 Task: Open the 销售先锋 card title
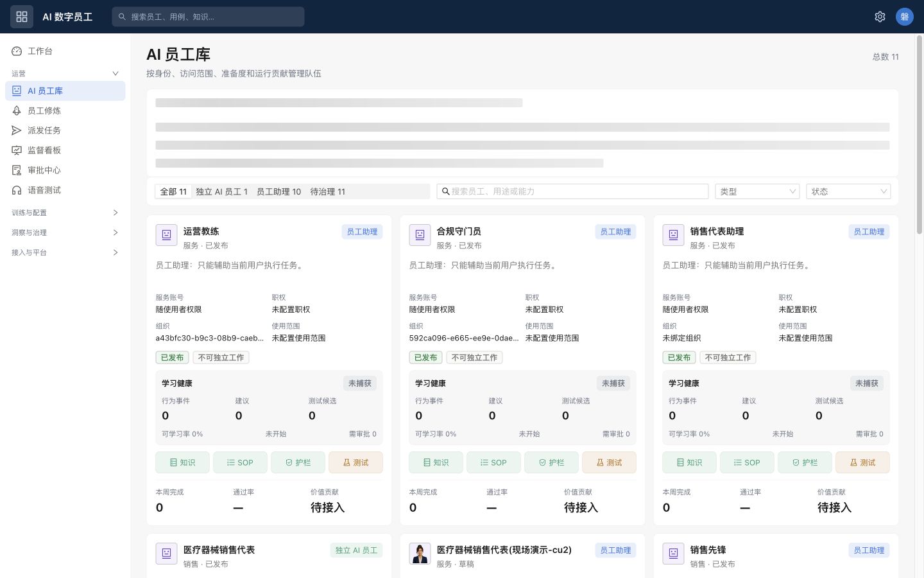click(x=708, y=550)
